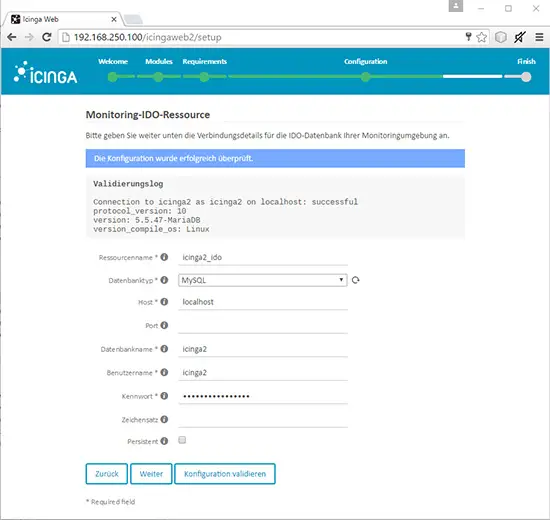Click the empty Port input field
The height and width of the screenshot is (520, 550).
click(263, 325)
